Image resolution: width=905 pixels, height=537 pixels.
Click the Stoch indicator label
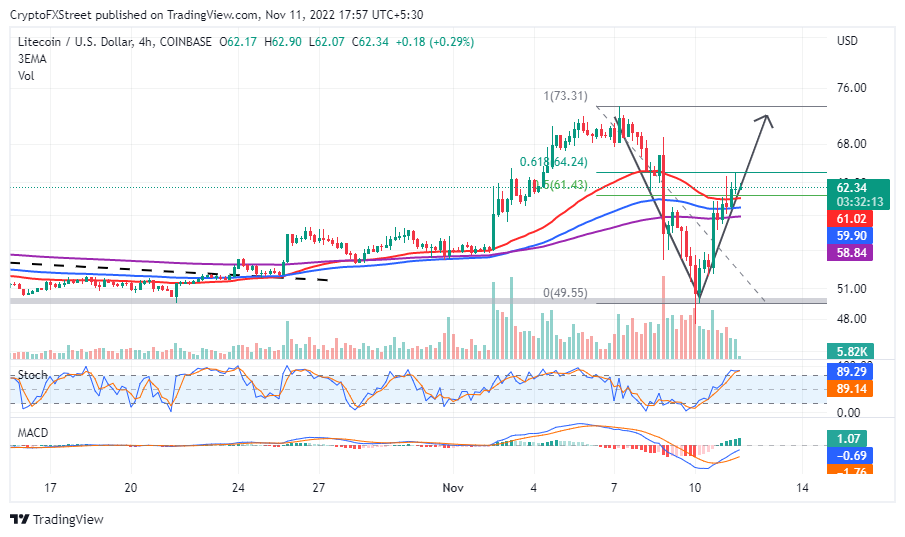tap(32, 375)
